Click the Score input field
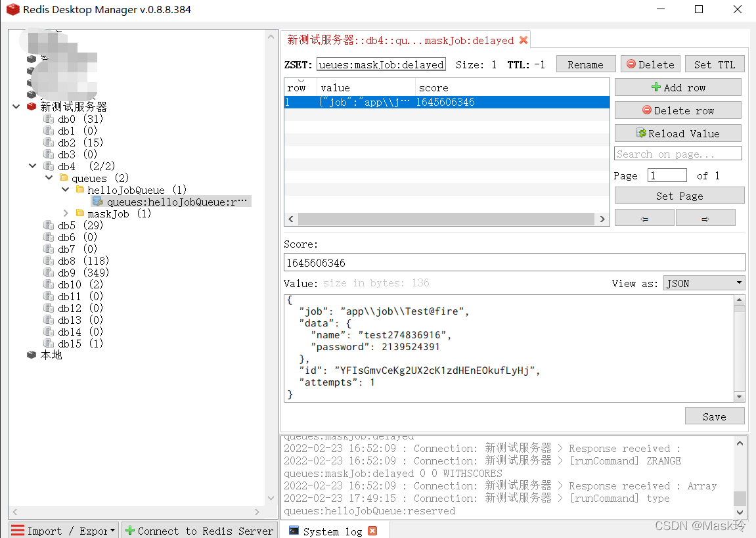756x538 pixels. click(514, 262)
